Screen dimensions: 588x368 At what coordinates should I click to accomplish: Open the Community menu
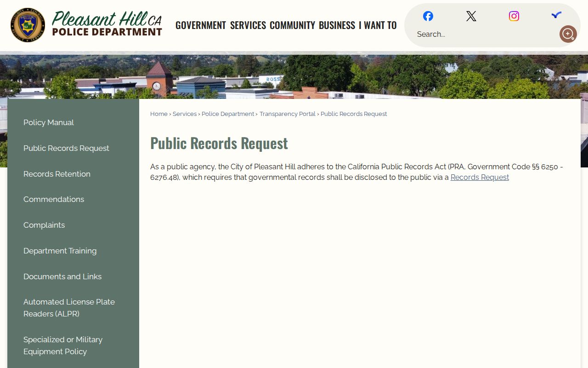(x=292, y=25)
